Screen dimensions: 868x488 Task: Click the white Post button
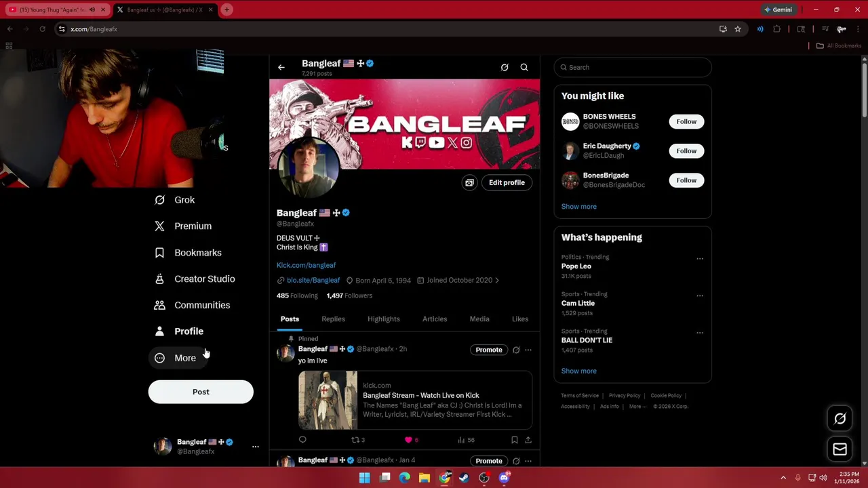201,392
